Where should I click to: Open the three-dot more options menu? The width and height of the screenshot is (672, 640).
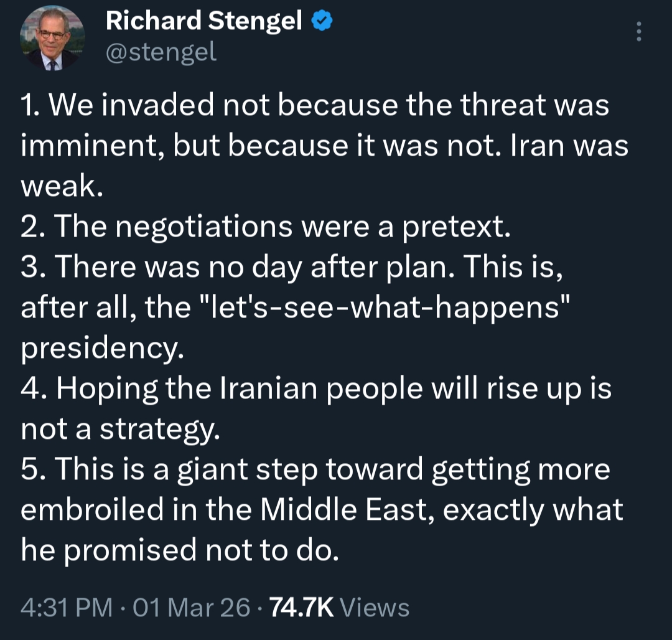click(x=638, y=31)
